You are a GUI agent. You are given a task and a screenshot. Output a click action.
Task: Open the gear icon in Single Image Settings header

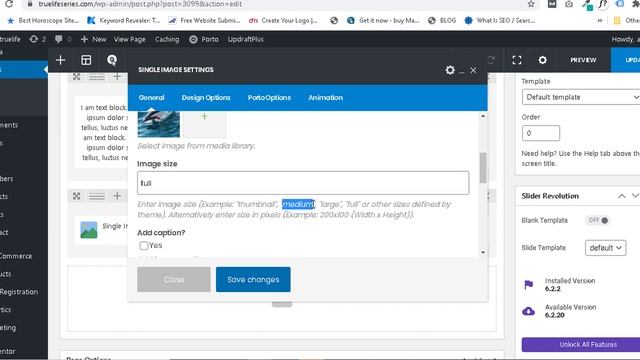(x=450, y=70)
